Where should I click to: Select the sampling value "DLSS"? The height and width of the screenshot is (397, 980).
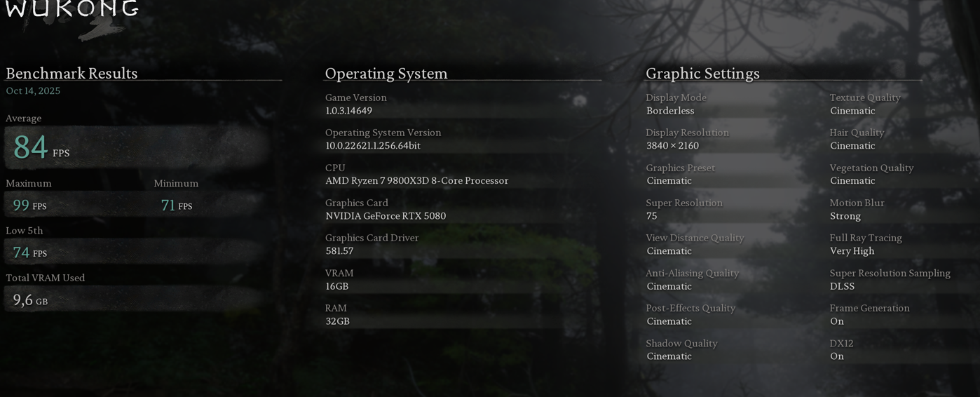coord(842,286)
